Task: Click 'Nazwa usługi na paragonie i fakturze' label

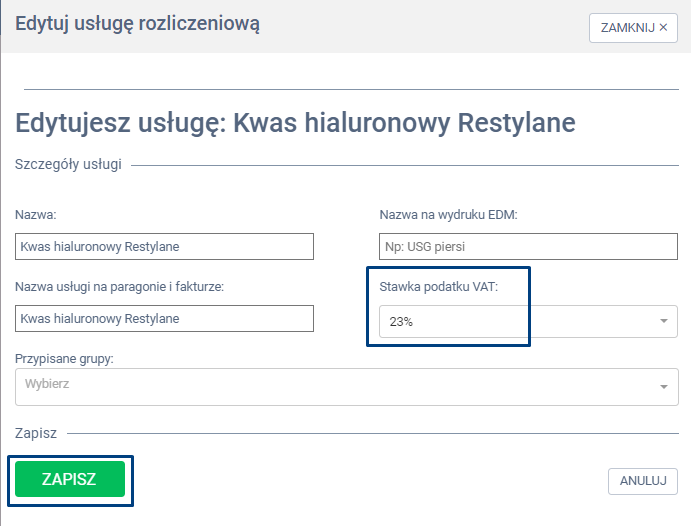Action: (x=119, y=287)
